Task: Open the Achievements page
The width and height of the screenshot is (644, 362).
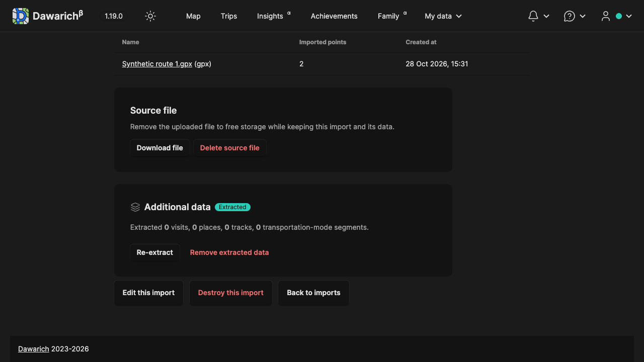Action: (x=334, y=16)
